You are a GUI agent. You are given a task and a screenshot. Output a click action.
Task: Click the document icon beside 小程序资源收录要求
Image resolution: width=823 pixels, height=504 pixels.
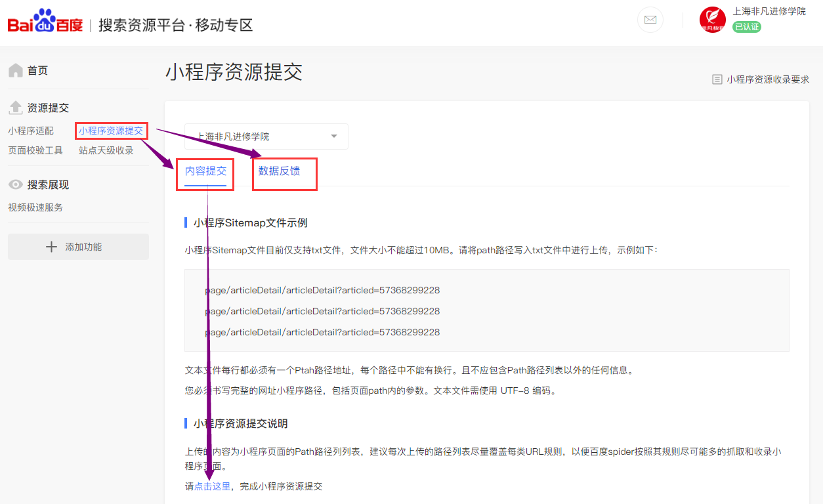717,79
